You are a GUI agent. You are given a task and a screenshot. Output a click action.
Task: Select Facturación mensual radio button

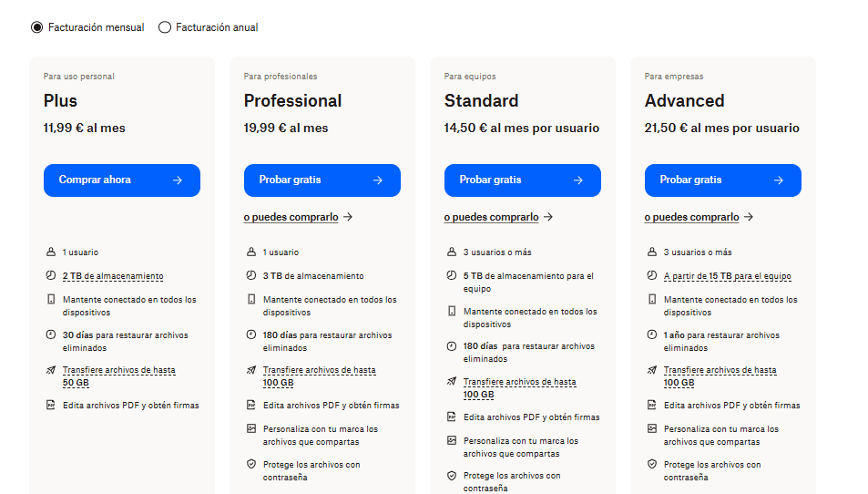tap(37, 27)
